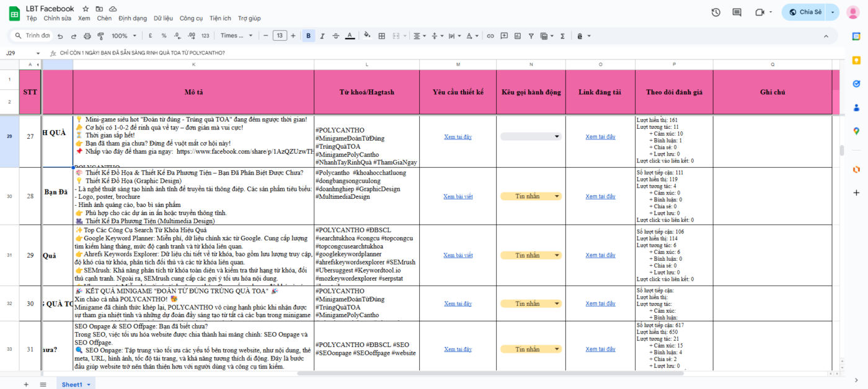
Task: Open version history clock icon
Action: tap(716, 12)
